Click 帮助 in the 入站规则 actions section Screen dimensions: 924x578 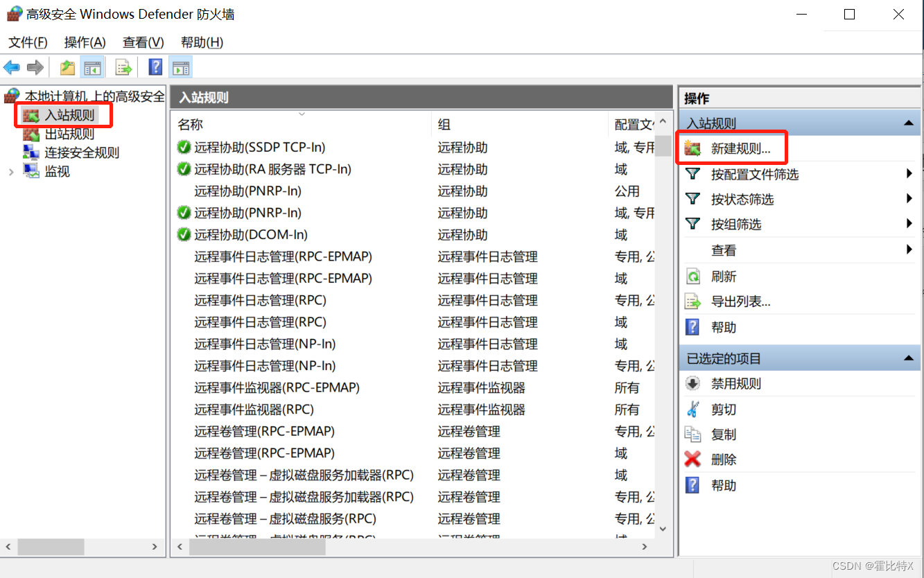pos(724,327)
